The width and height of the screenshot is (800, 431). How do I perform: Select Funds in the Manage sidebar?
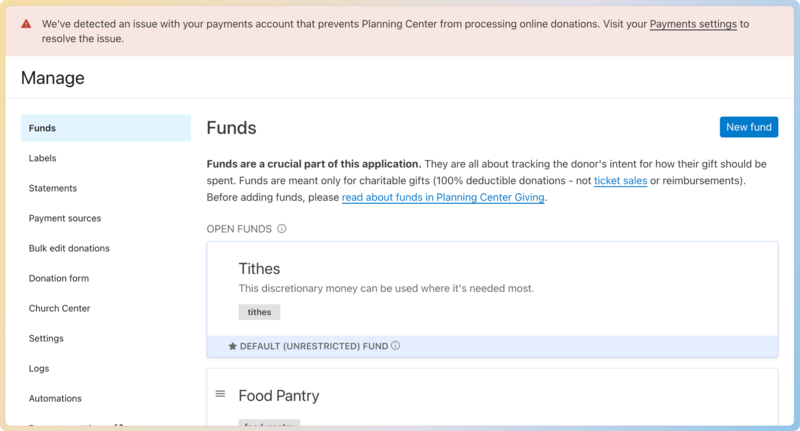click(x=43, y=128)
